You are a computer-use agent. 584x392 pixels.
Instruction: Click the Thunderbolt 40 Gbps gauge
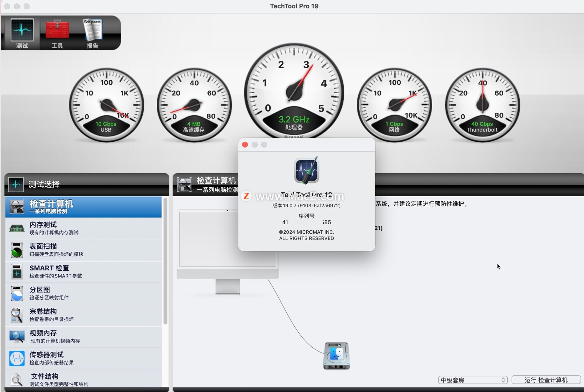482,105
